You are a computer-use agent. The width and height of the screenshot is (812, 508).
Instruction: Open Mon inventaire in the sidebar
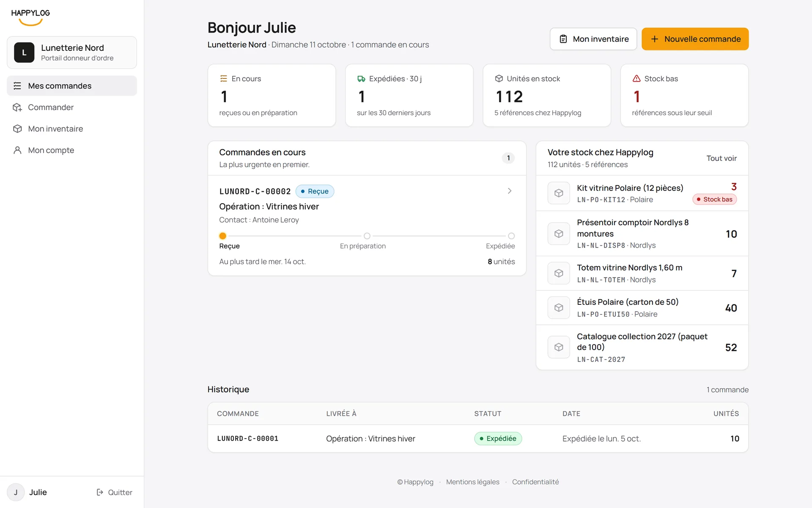tap(72, 129)
